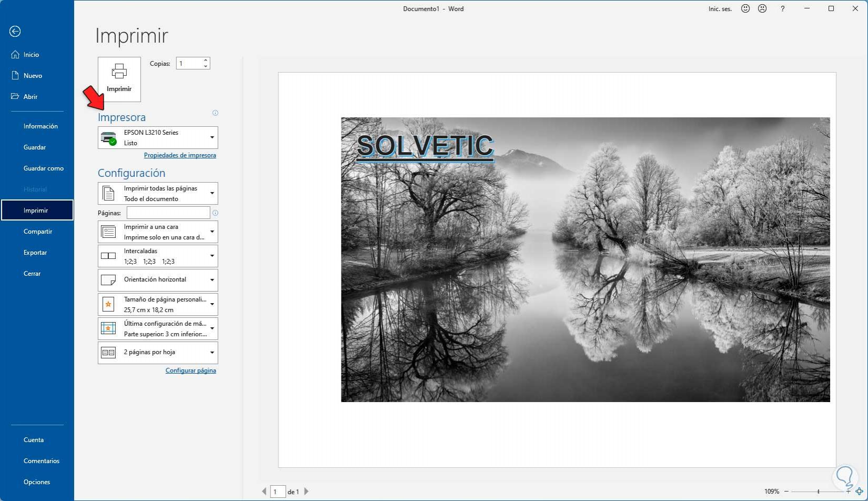Click the zoom to page icon

coord(859,492)
